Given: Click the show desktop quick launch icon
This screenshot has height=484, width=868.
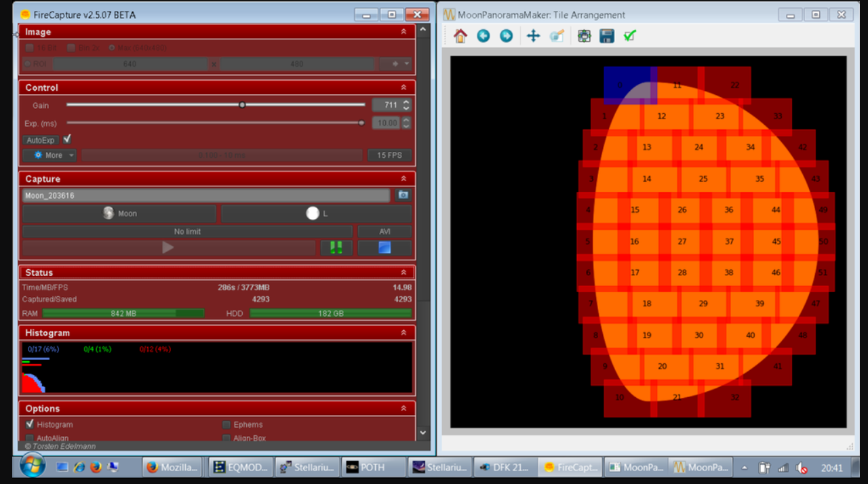Looking at the screenshot, I should 113,467.
